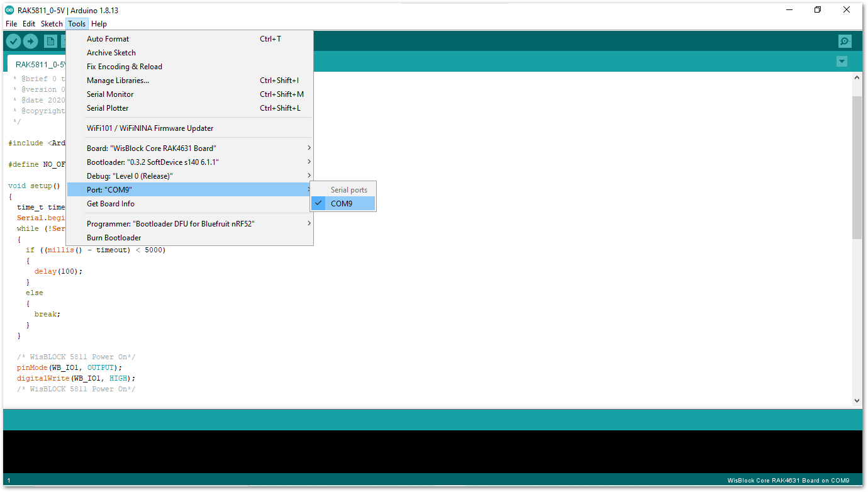Screen dimensions: 868x492
Task: Click the void setup() line
Action: point(34,186)
